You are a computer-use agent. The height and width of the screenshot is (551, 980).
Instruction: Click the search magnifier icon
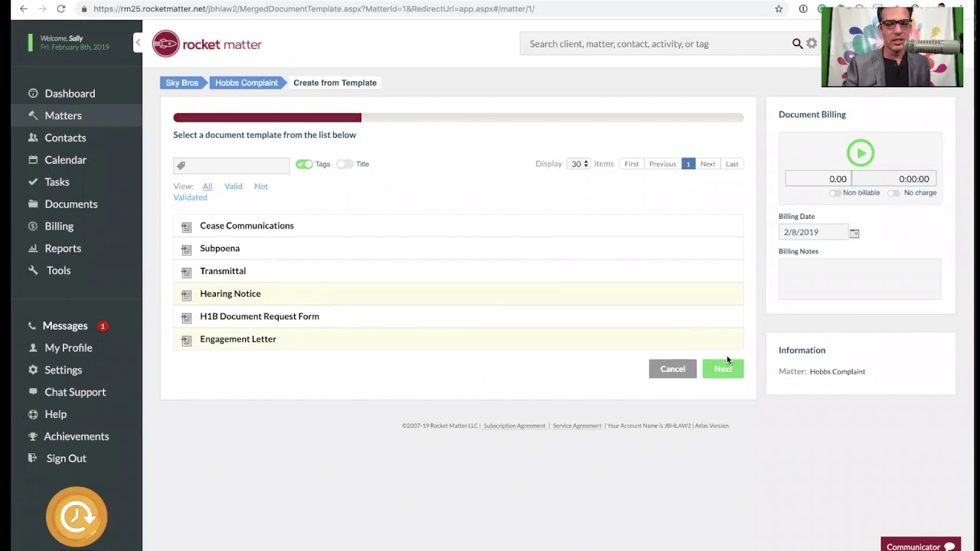click(797, 44)
